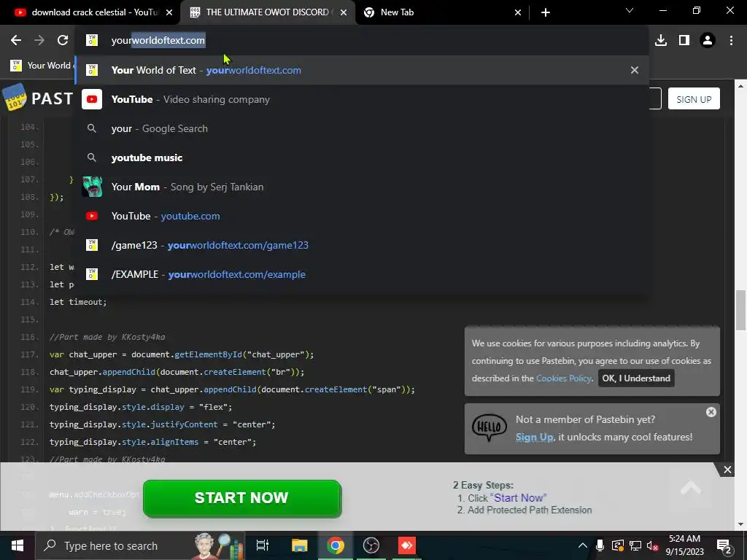
Task: Select 'your - Google Search' suggestion
Action: click(x=362, y=128)
